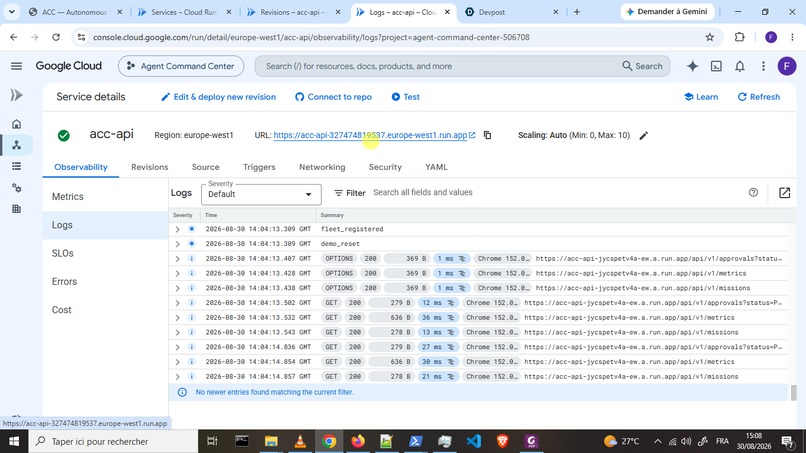This screenshot has height=453, width=806.
Task: Open the notifications bell
Action: (x=740, y=66)
